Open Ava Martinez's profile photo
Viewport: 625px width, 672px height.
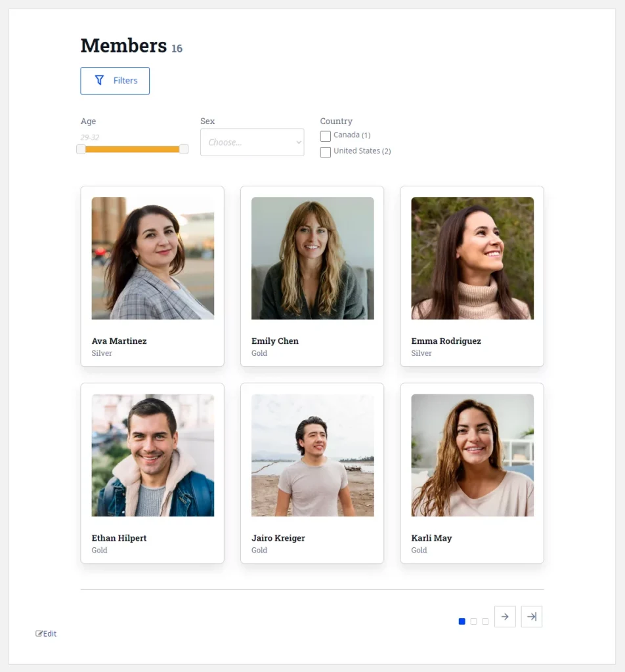152,258
